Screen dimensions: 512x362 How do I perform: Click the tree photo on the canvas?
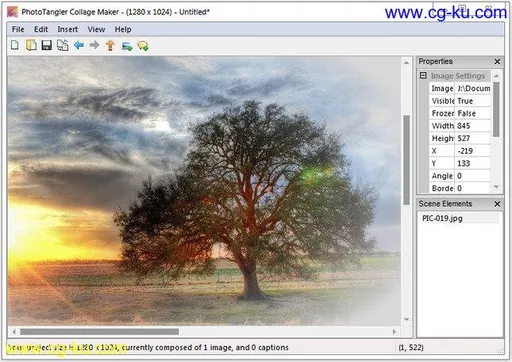[204, 191]
